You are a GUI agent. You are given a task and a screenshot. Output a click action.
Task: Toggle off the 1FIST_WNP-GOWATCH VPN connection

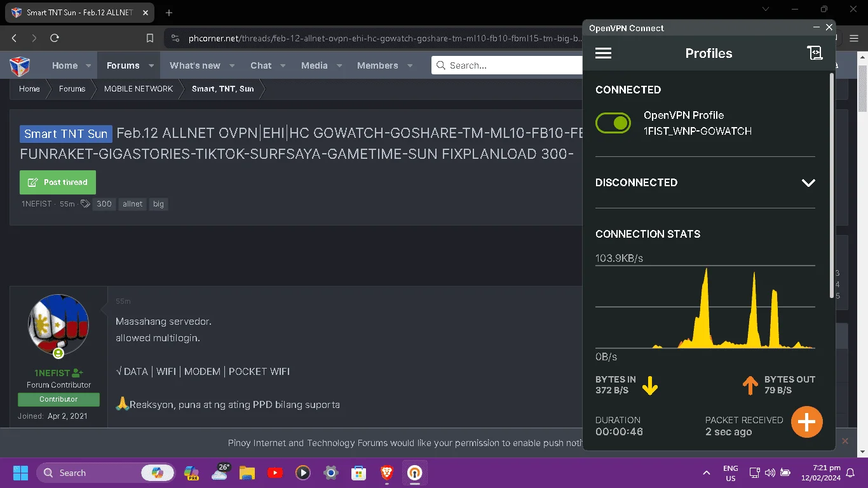coord(613,123)
